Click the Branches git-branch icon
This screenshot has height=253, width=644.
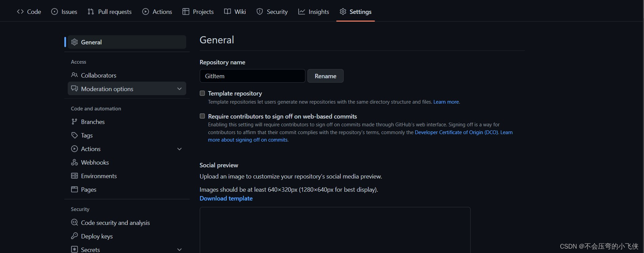coord(74,122)
